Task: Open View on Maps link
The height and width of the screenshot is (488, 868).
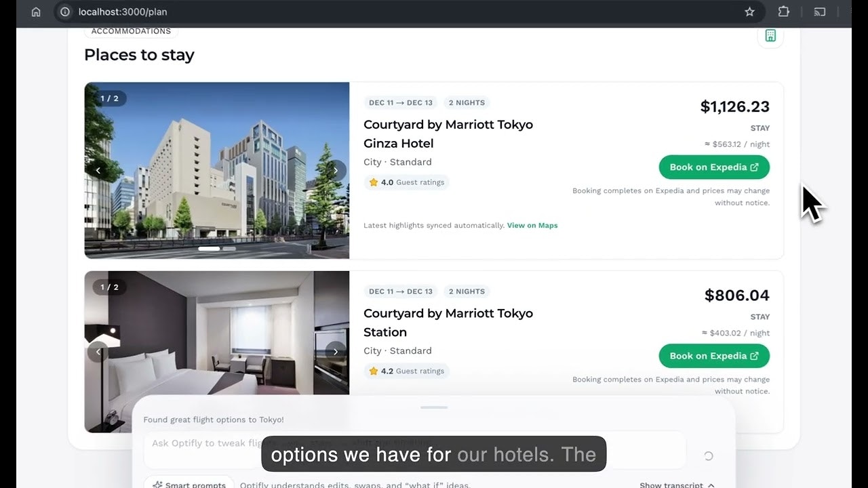Action: pos(532,226)
